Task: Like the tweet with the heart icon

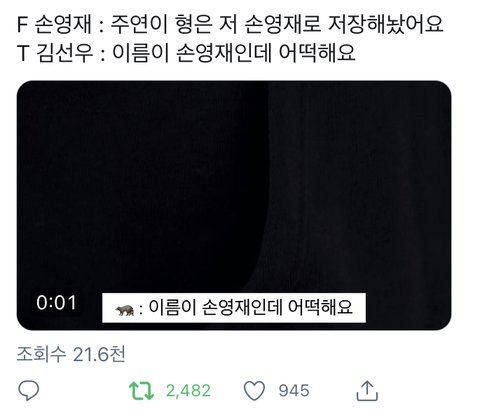Action: [x=254, y=390]
